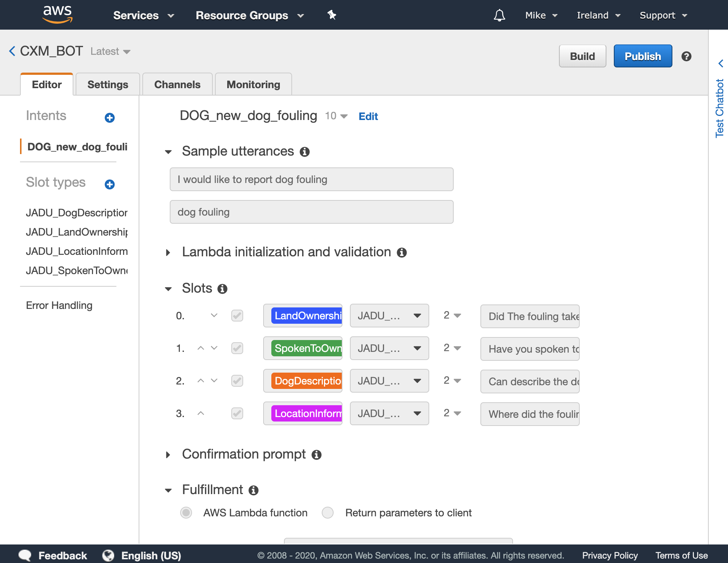Open Error Handling in sidebar

click(59, 305)
